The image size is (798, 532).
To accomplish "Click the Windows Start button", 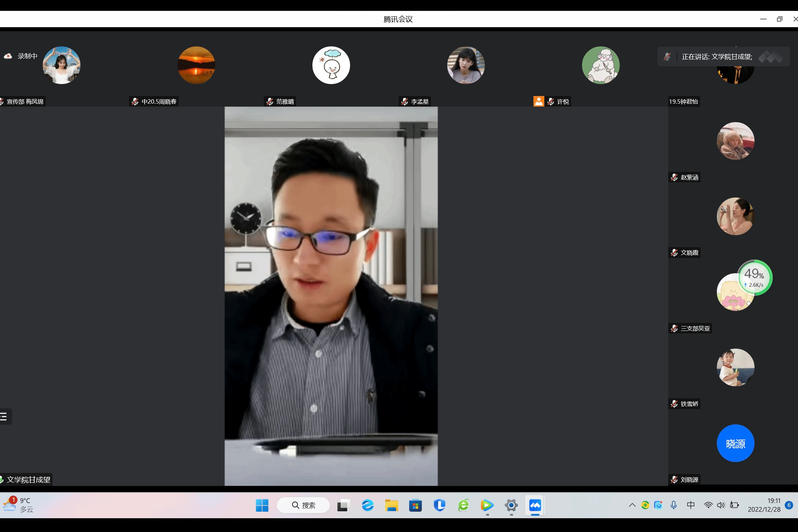I will point(262,505).
